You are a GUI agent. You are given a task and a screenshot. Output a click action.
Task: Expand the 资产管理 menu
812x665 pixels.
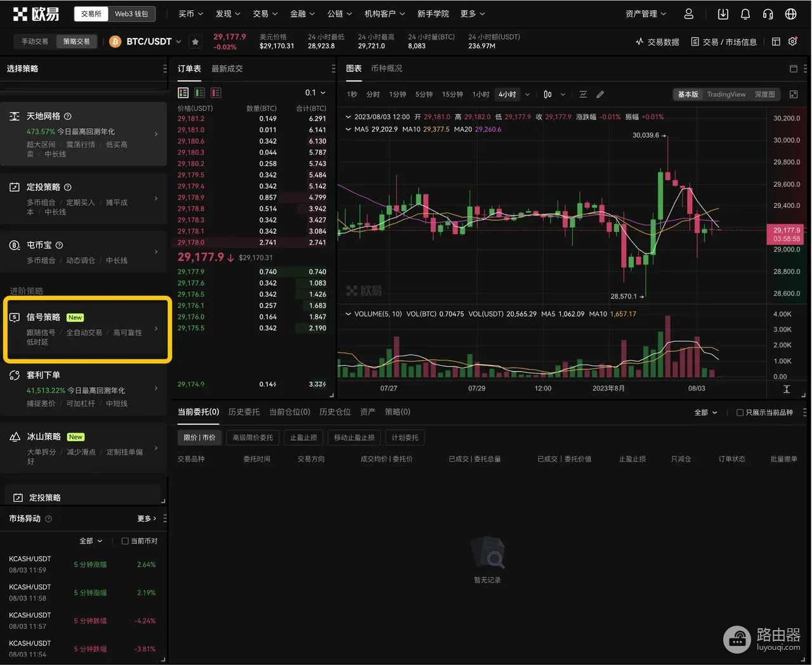(646, 14)
